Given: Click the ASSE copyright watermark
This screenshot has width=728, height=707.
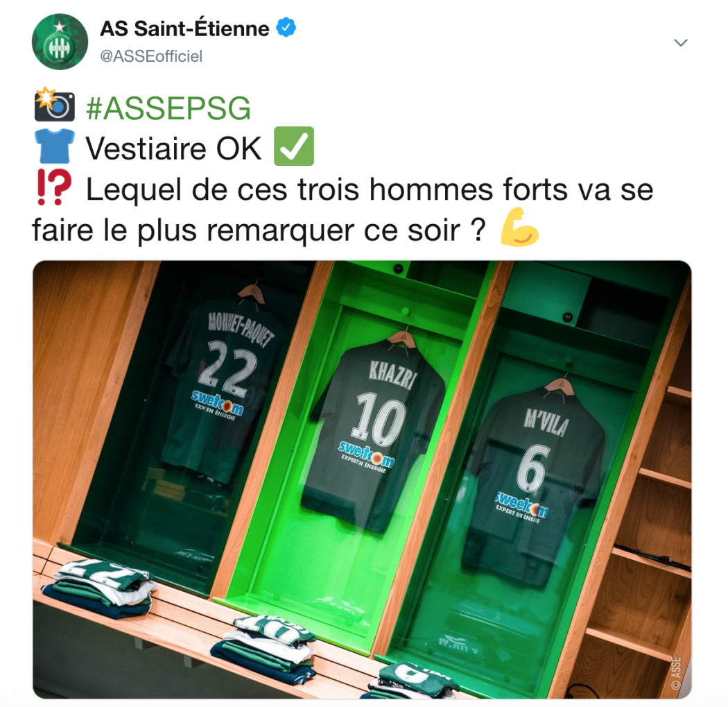Looking at the screenshot, I should coord(677,672).
